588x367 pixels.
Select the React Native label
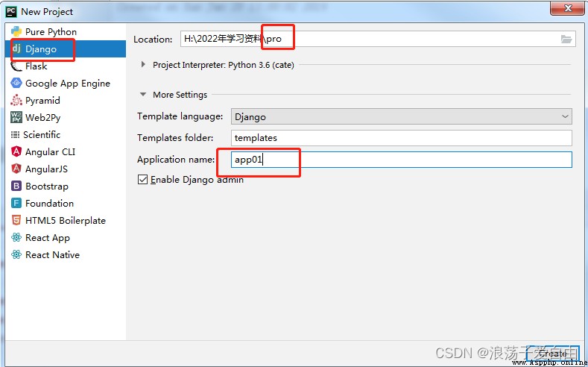coord(52,255)
